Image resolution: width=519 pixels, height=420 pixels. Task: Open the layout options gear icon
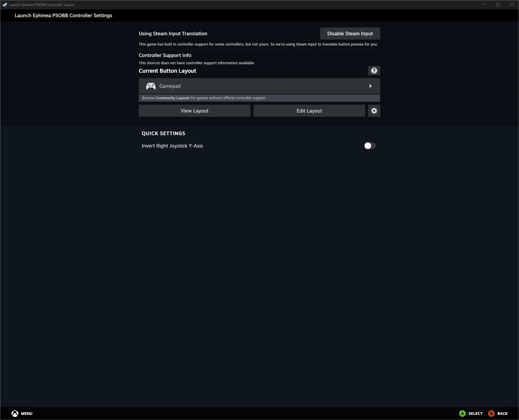point(374,110)
